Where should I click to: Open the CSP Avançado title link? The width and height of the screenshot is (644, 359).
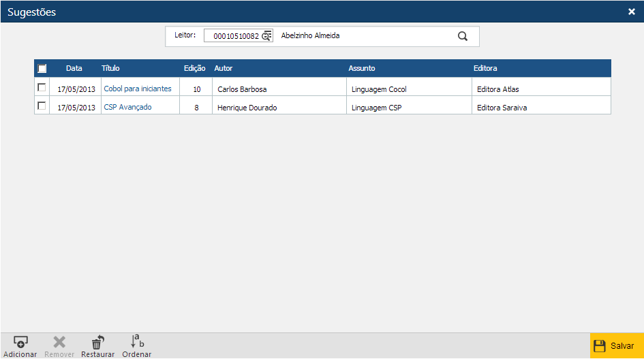[127, 107]
